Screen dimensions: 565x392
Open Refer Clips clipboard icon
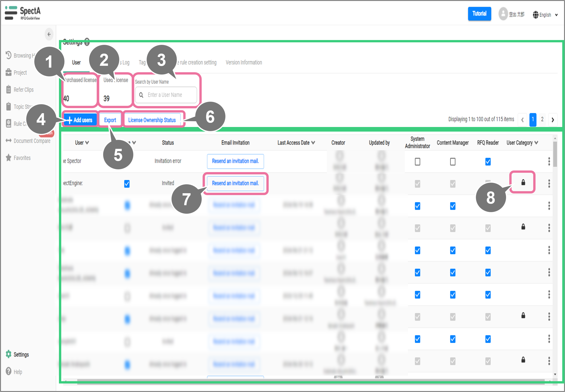coord(9,89)
